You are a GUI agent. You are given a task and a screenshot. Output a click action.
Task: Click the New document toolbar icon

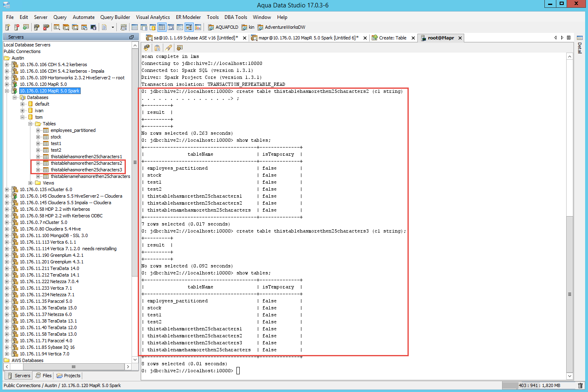click(x=104, y=27)
